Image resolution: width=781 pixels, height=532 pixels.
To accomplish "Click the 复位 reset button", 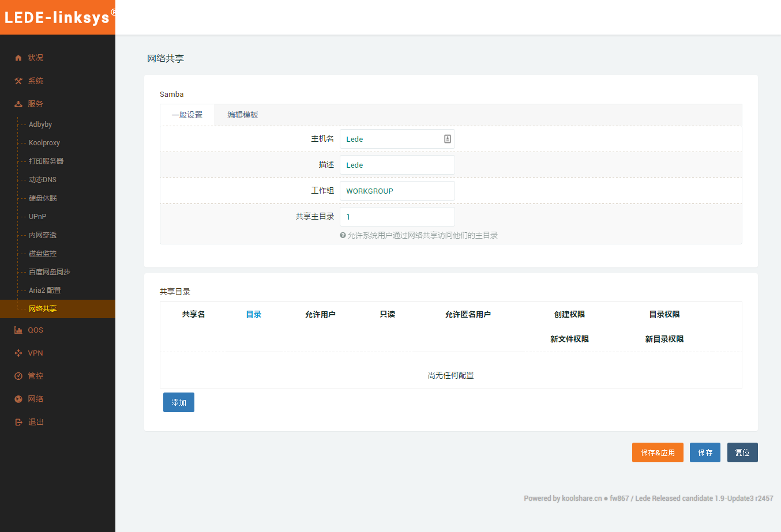I will click(742, 452).
